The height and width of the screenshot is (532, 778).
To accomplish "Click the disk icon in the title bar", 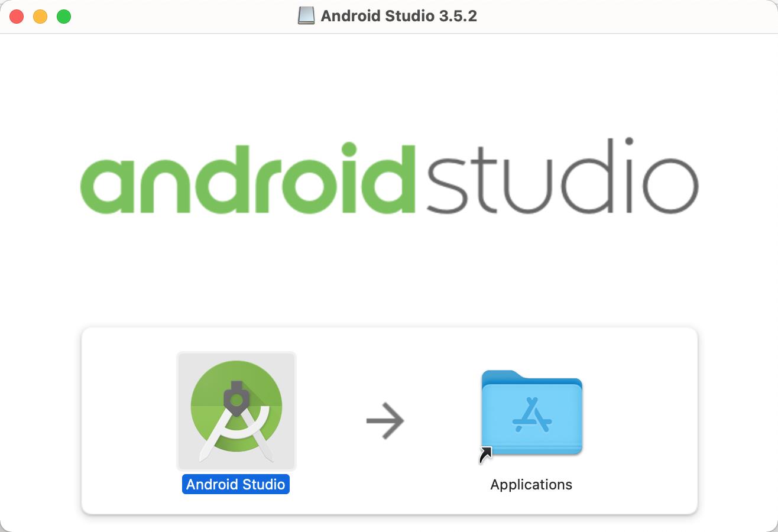I will pos(306,16).
